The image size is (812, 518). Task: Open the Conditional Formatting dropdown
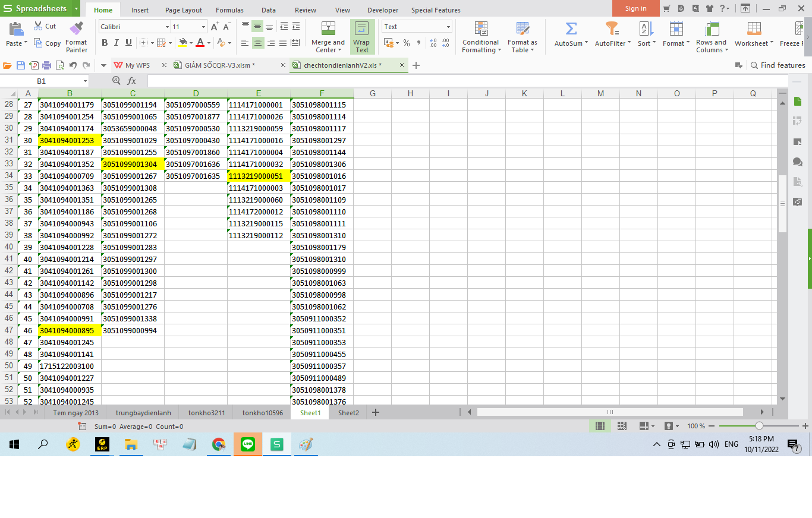[x=481, y=37]
